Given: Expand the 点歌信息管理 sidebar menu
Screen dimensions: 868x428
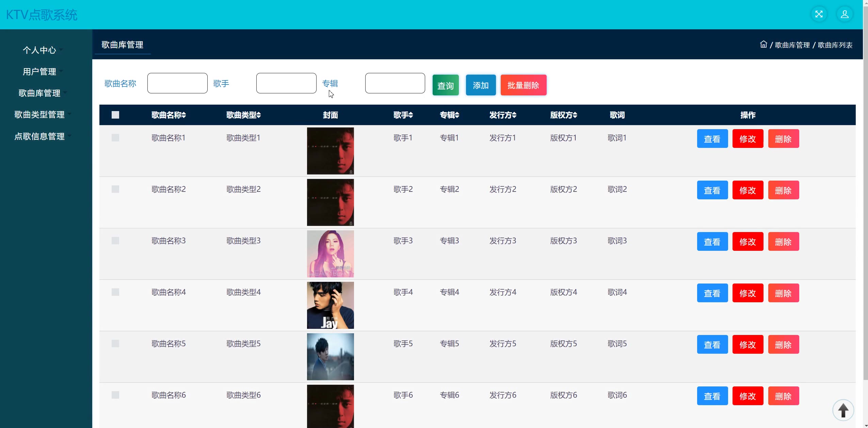Looking at the screenshot, I should click(x=43, y=136).
